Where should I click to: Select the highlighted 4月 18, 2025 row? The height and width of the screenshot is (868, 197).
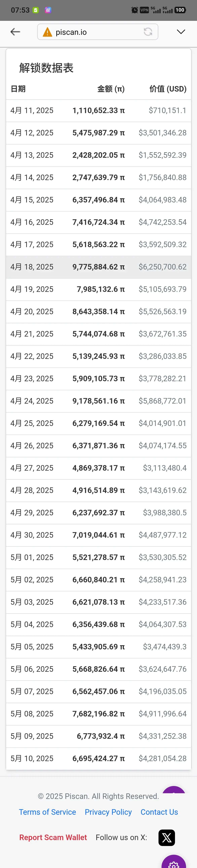[98, 267]
